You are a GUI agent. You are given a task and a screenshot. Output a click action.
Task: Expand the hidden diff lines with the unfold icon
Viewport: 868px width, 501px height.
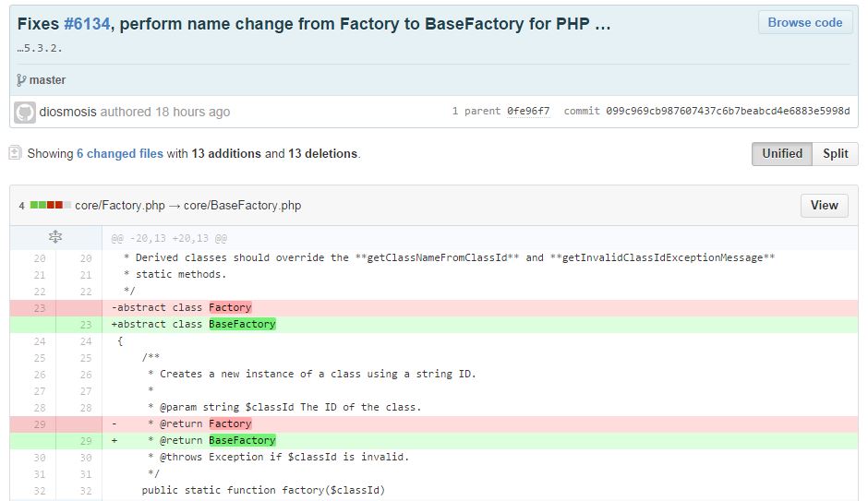pos(55,237)
